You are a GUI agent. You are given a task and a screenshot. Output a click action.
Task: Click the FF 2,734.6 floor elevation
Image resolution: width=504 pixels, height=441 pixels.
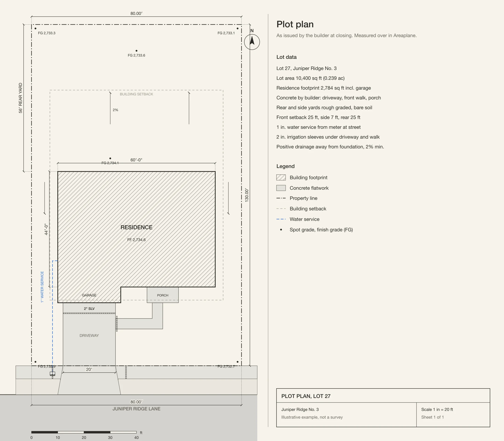pos(136,240)
